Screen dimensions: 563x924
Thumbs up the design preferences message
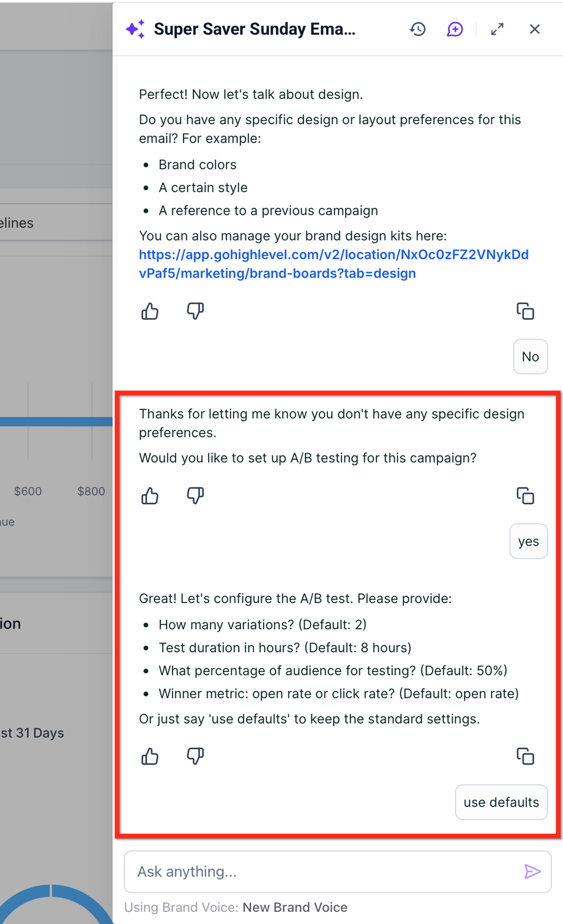pos(150,312)
